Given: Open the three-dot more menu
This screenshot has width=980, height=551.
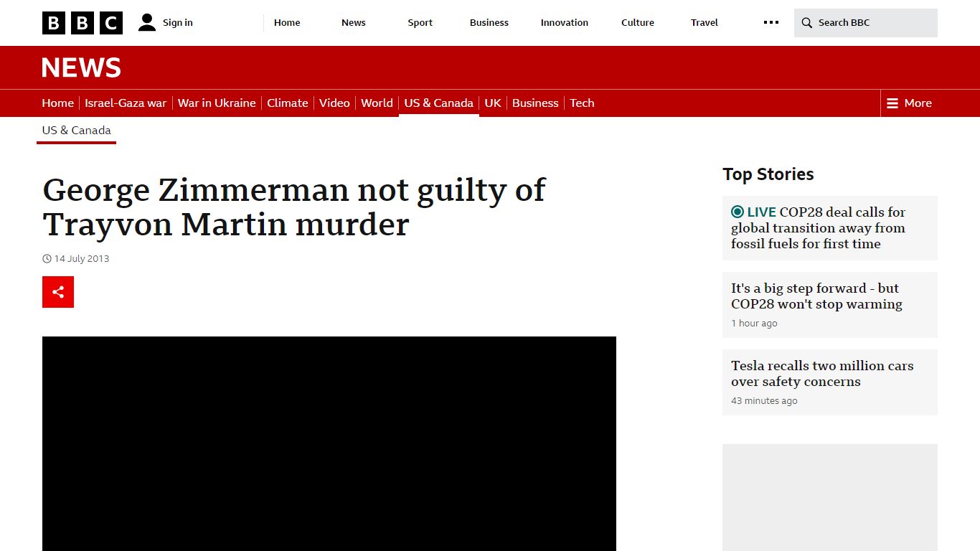Looking at the screenshot, I should (771, 22).
